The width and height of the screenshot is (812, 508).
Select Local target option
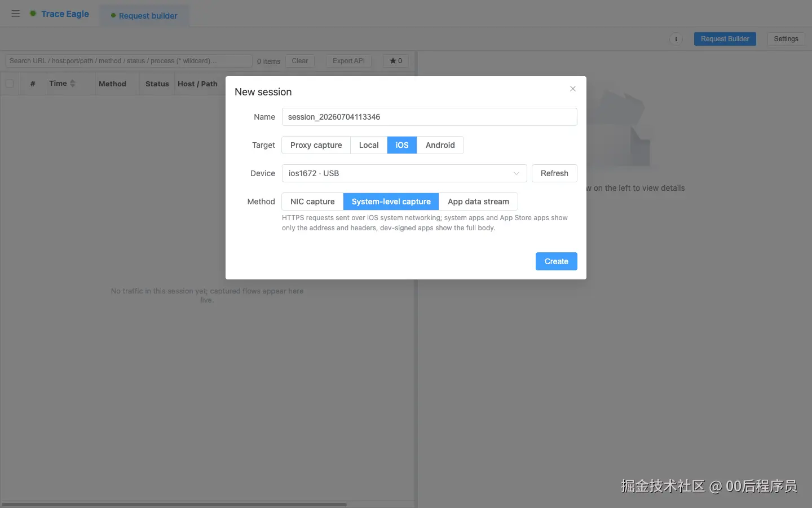pyautogui.click(x=369, y=145)
